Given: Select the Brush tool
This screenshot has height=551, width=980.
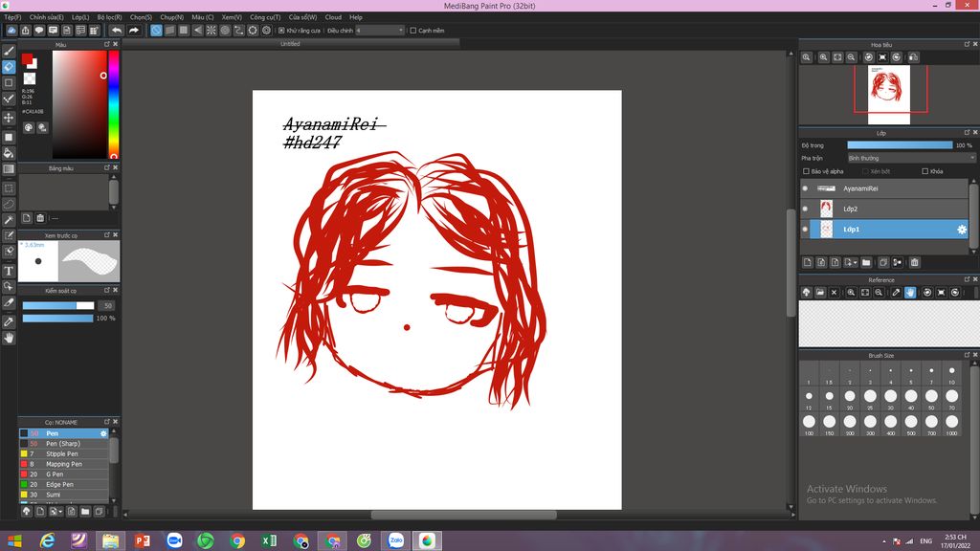Looking at the screenshot, I should [x=9, y=52].
